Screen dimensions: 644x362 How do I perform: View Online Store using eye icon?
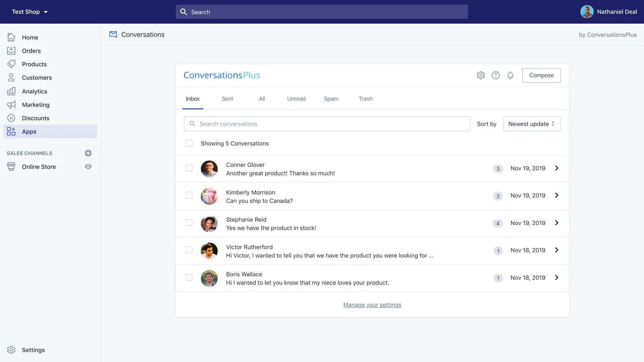[x=88, y=167]
